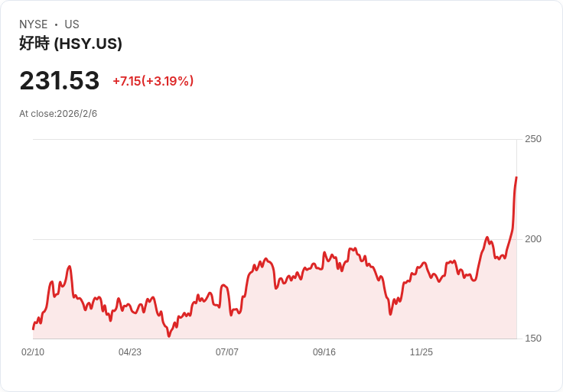Click the 11/25 date axis label
The height and width of the screenshot is (392, 563).
(421, 352)
